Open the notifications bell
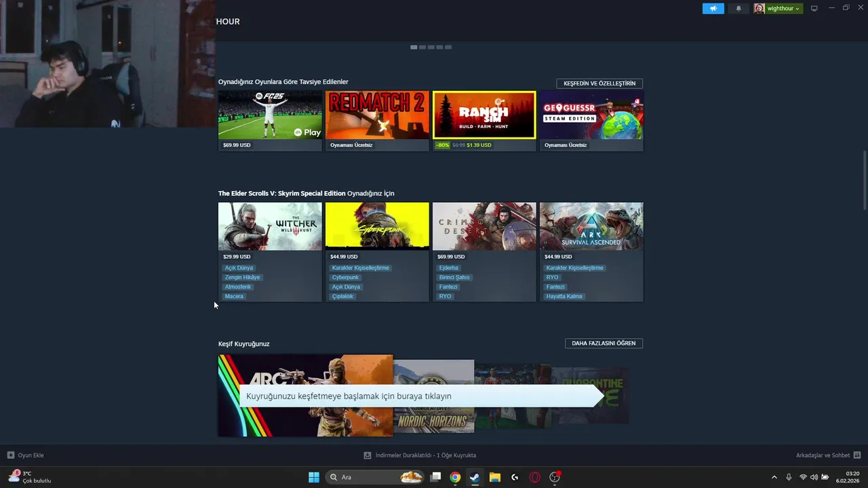Screen dimensions: 868x488 pyautogui.click(x=738, y=8)
